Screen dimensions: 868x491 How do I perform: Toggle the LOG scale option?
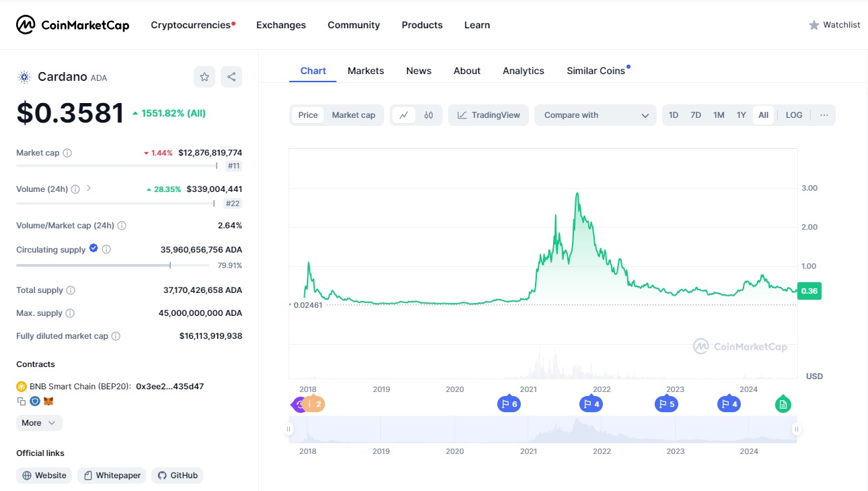[794, 115]
